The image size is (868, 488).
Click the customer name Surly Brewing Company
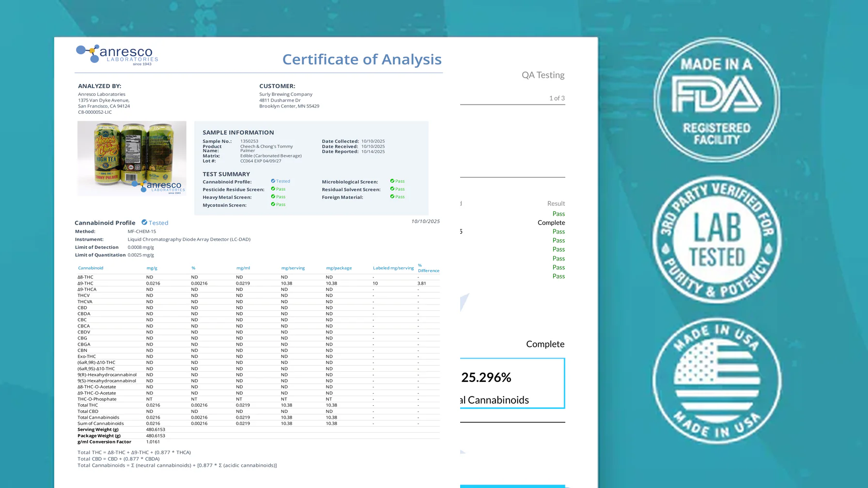pos(286,94)
